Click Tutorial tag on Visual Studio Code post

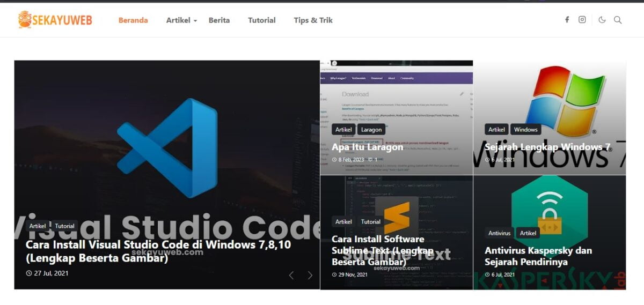coord(64,226)
